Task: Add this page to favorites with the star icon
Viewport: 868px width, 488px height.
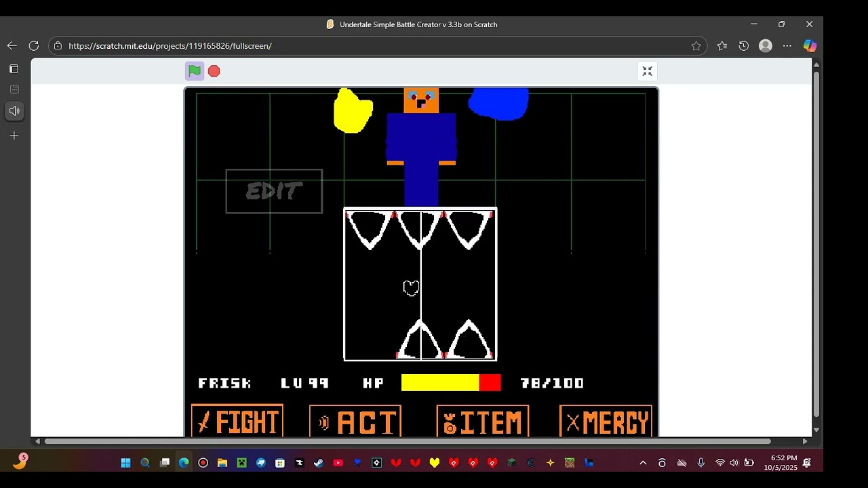Action: pyautogui.click(x=696, y=45)
